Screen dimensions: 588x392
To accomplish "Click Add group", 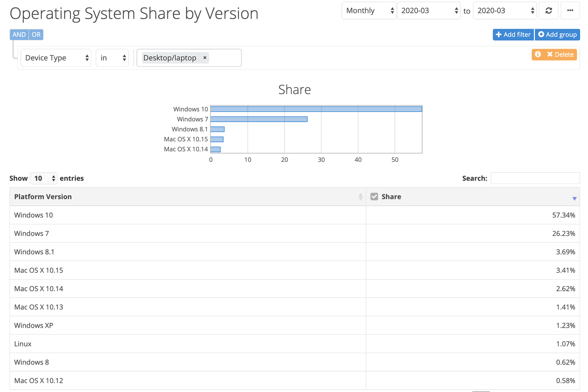I will coord(557,34).
